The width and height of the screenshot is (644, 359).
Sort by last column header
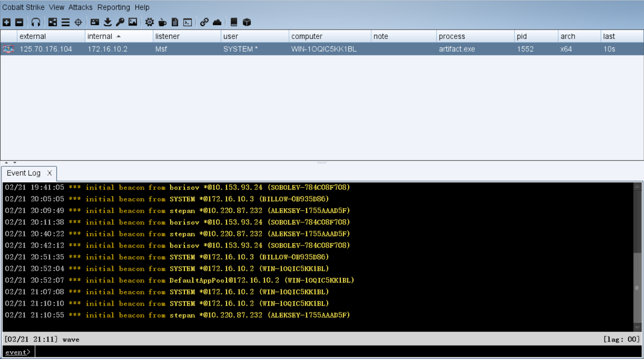(622, 36)
